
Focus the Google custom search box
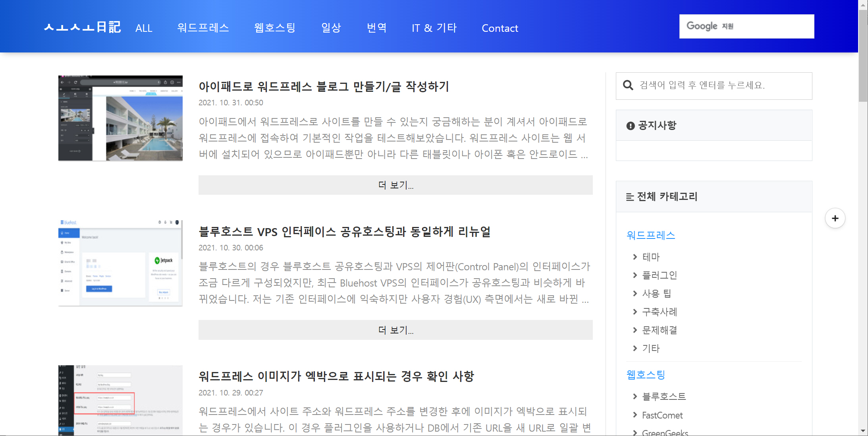746,26
